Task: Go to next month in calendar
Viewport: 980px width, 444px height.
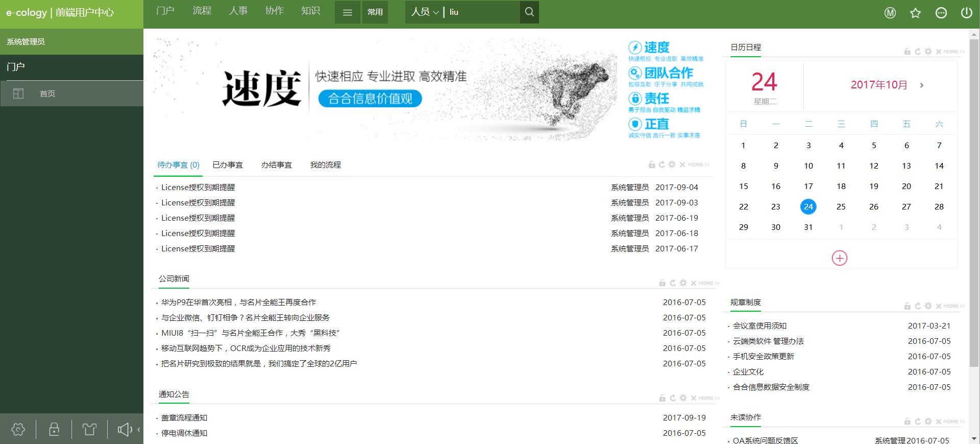Action: (x=921, y=85)
